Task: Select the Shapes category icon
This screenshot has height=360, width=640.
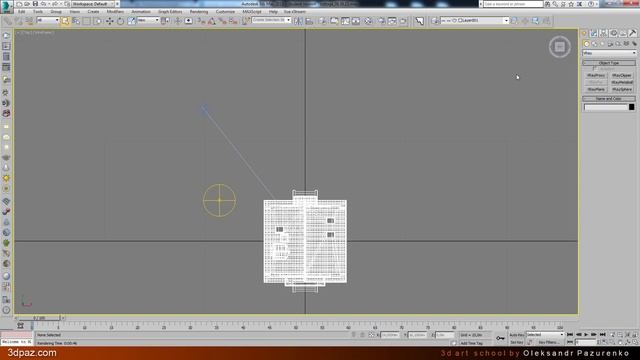Action: tap(595, 44)
